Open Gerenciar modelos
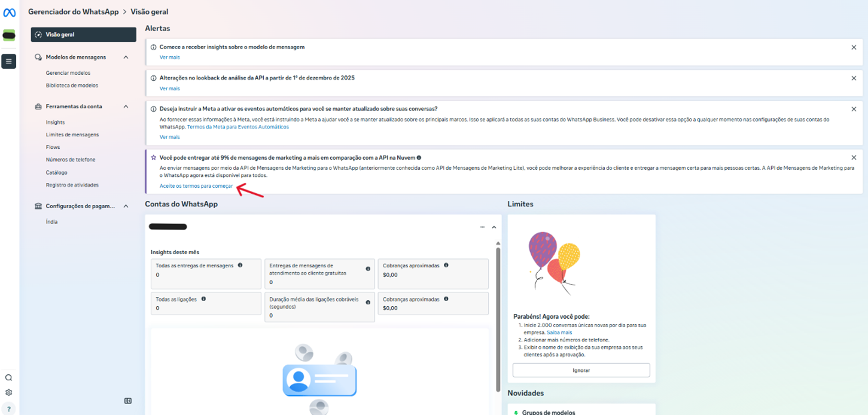The height and width of the screenshot is (415, 868). (x=68, y=73)
